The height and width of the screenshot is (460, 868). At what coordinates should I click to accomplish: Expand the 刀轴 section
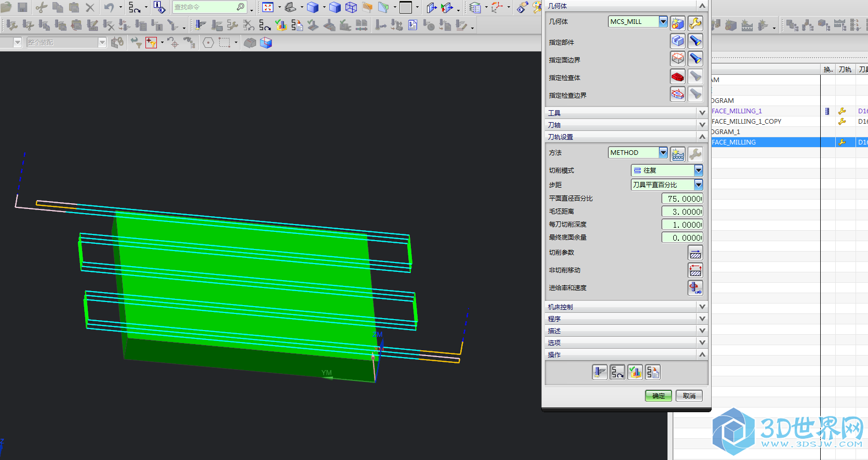click(626, 125)
